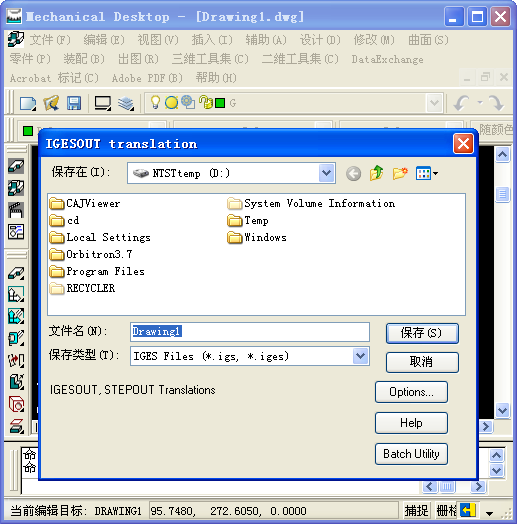Toggle the layer lock padlock icon
This screenshot has height=524, width=517.
[206, 103]
